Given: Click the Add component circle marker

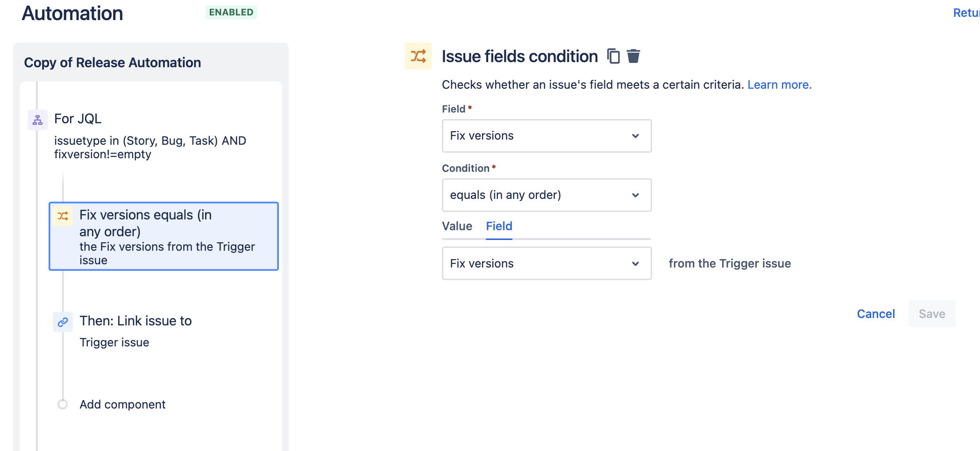Looking at the screenshot, I should (x=63, y=404).
